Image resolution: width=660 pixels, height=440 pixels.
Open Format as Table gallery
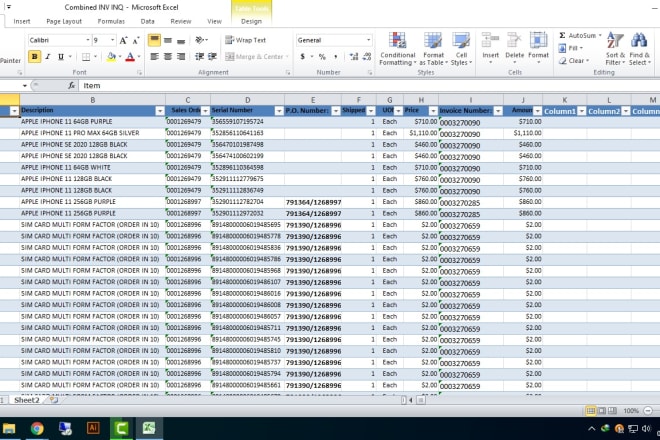tap(433, 49)
